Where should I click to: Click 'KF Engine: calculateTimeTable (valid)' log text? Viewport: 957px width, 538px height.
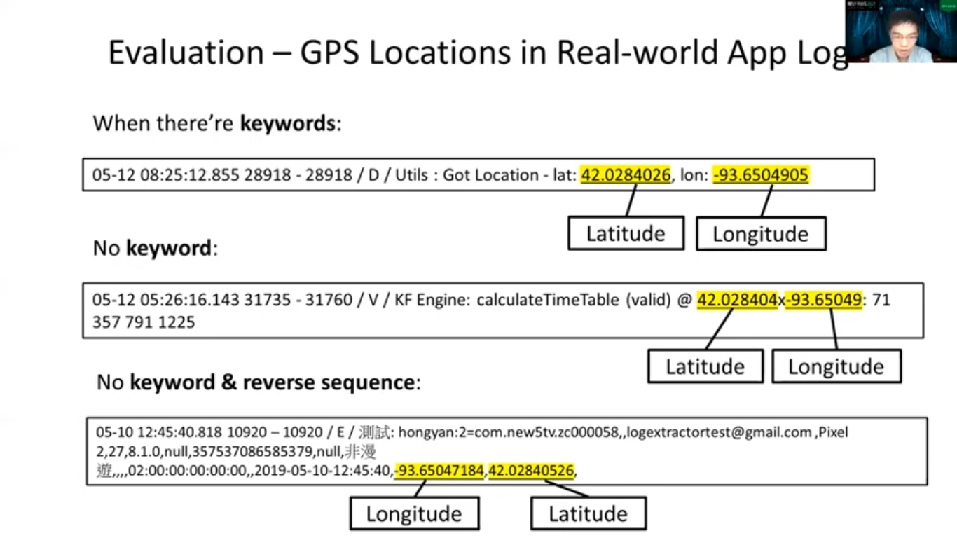click(533, 300)
